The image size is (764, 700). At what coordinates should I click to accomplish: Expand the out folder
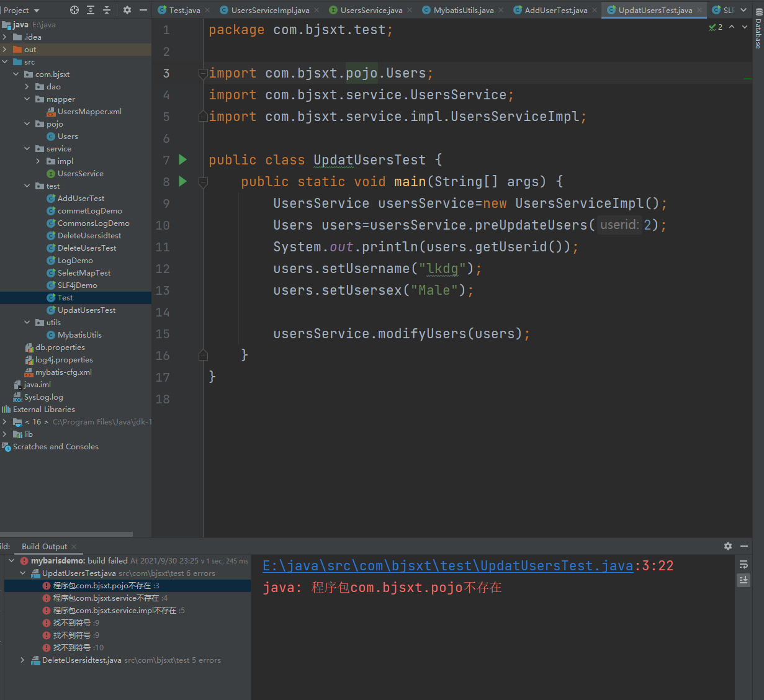5,50
